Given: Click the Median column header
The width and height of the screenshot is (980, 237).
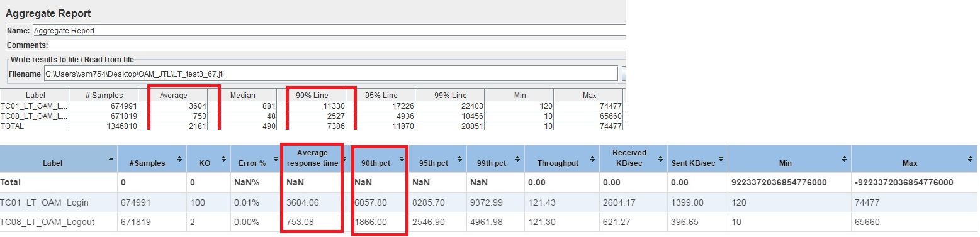Looking at the screenshot, I should [242, 95].
